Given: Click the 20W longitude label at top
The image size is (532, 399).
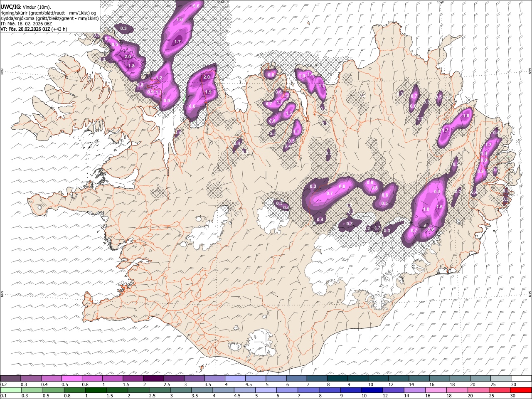Looking at the screenshot, I should 221,2.
